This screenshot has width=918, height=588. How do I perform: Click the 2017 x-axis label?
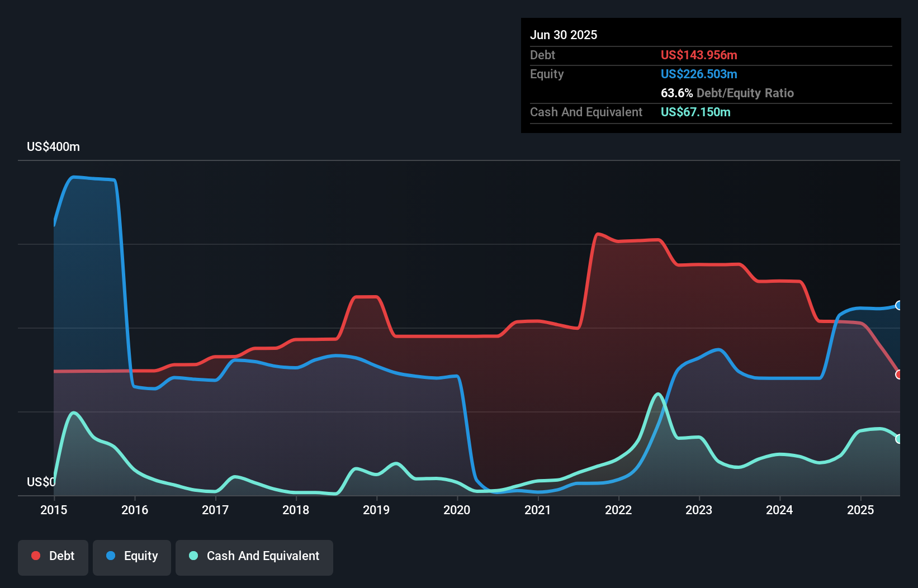point(215,510)
